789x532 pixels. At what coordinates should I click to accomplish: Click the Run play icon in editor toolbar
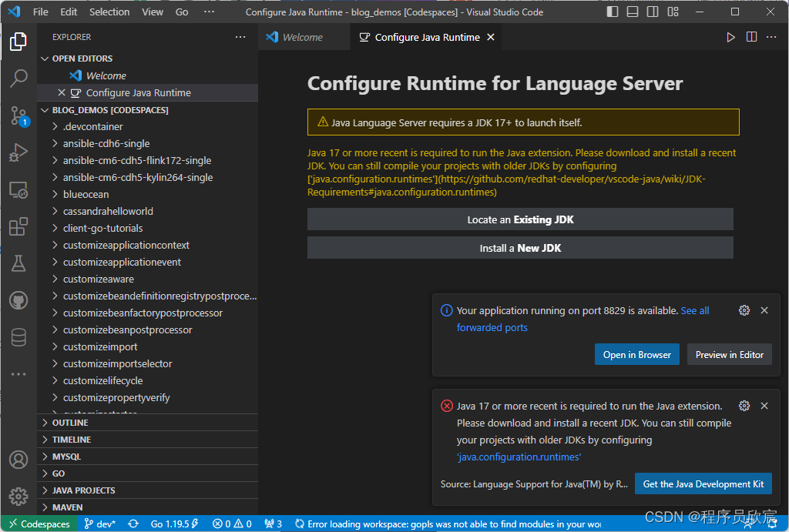pyautogui.click(x=730, y=37)
